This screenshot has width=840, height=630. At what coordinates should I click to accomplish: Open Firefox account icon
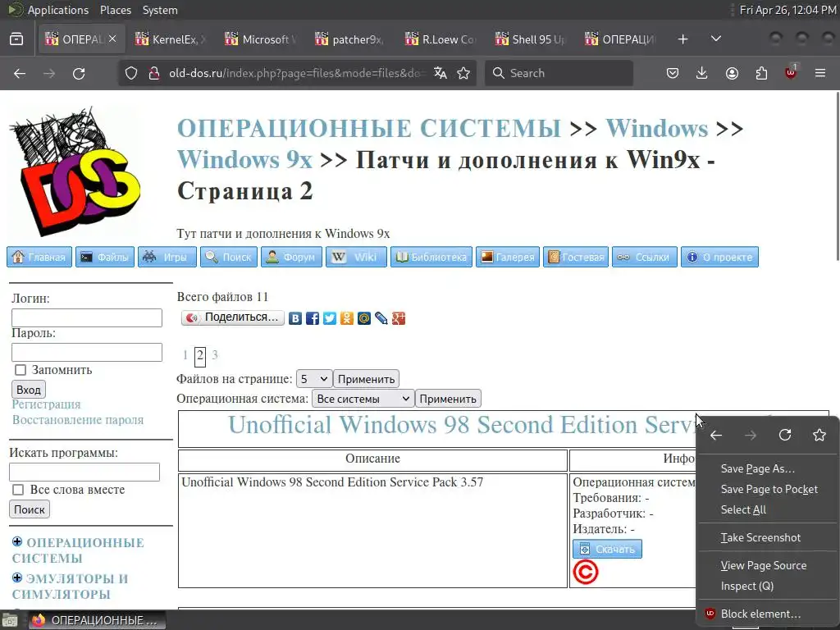point(732,73)
